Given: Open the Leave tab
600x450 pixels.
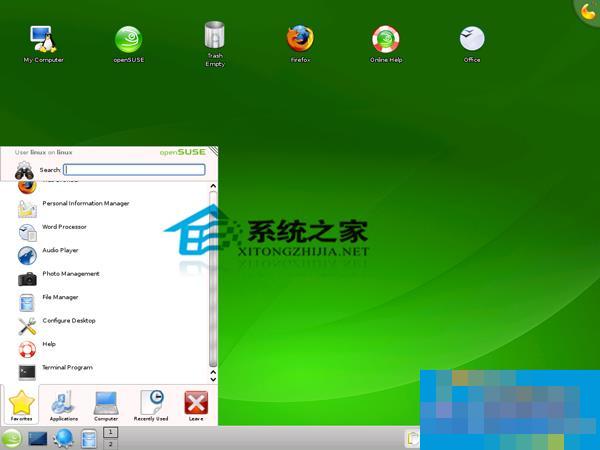Looking at the screenshot, I should pos(196,405).
